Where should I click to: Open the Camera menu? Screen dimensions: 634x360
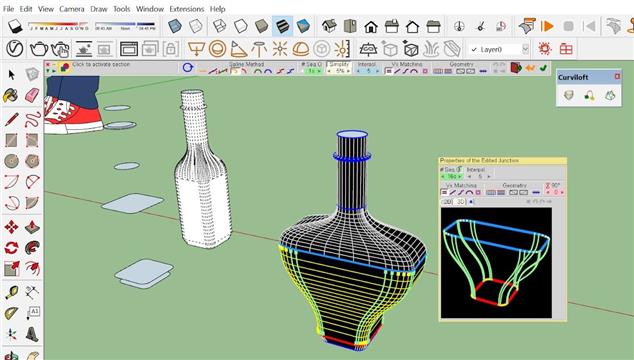tap(72, 8)
